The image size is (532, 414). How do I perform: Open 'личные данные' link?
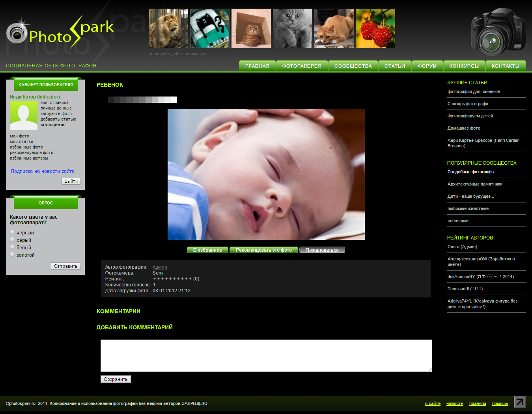[x=56, y=108]
